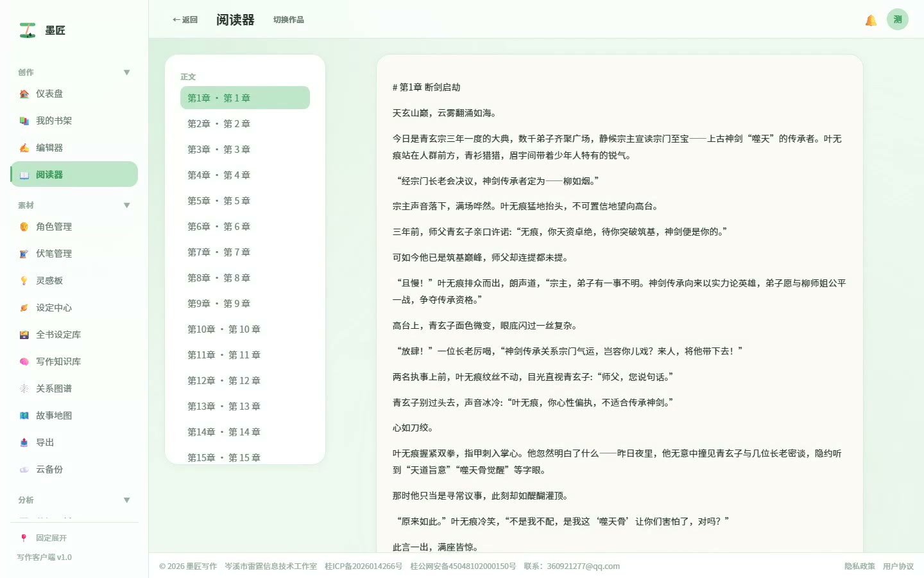Open the 灵感板 lightbulb icon
The height and width of the screenshot is (578, 924).
(x=24, y=281)
